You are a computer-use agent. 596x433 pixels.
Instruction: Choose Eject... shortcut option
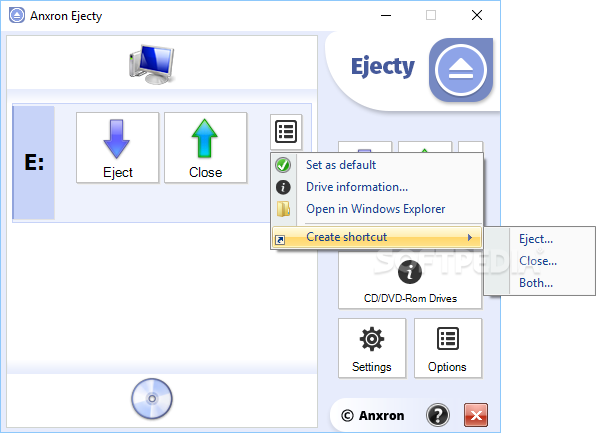point(536,239)
